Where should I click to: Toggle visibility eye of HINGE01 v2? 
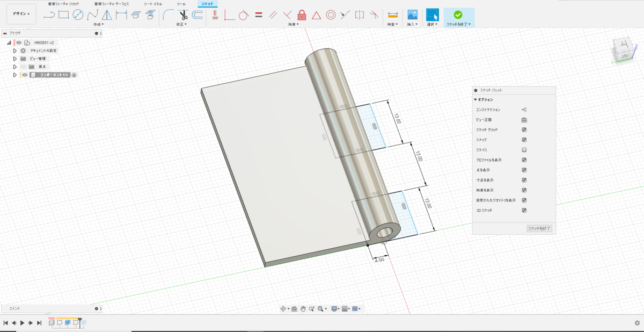[x=18, y=42]
